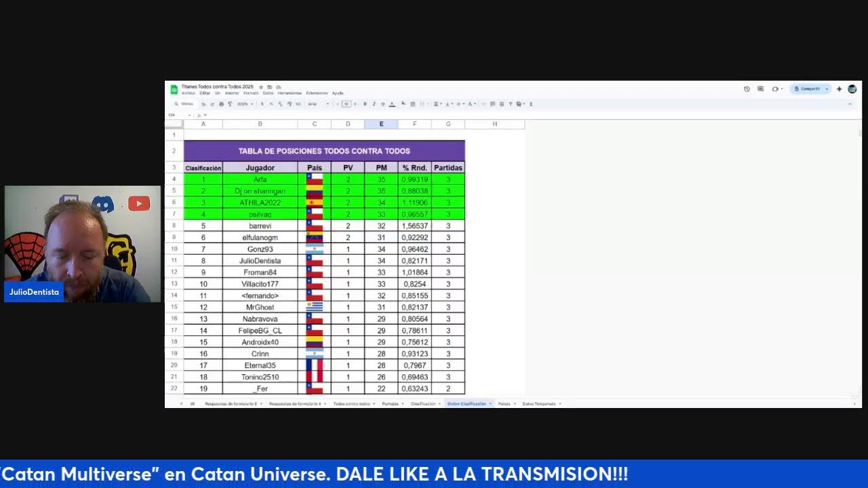Image resolution: width=868 pixels, height=488 pixels.
Task: Open the Herramientas menu
Action: tap(290, 93)
